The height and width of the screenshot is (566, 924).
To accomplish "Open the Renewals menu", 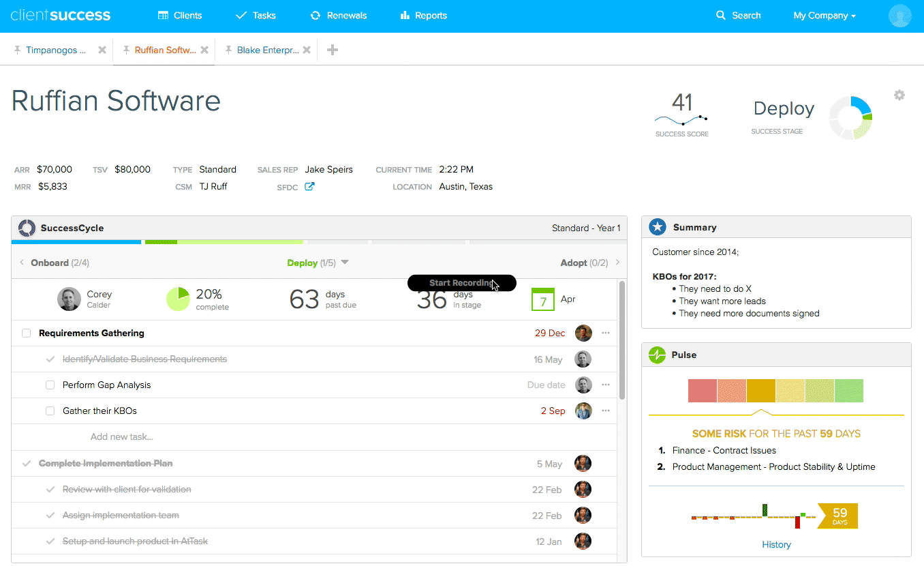I will coord(338,16).
